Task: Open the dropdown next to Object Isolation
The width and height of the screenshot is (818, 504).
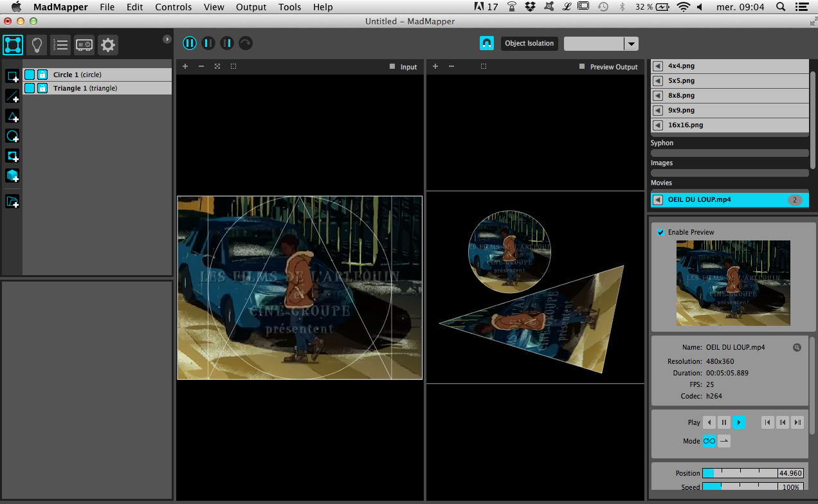Action: (632, 44)
